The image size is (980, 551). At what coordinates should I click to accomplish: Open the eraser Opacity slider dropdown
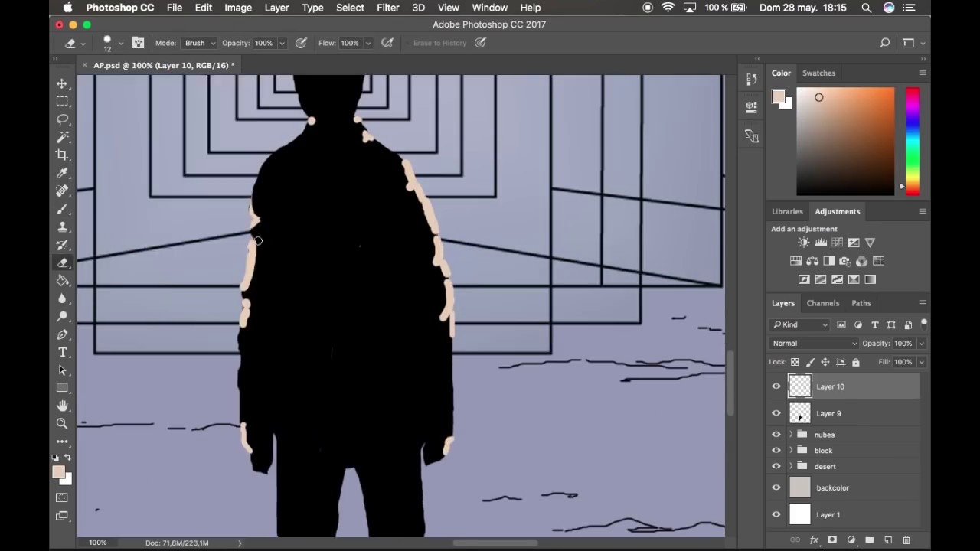[282, 43]
